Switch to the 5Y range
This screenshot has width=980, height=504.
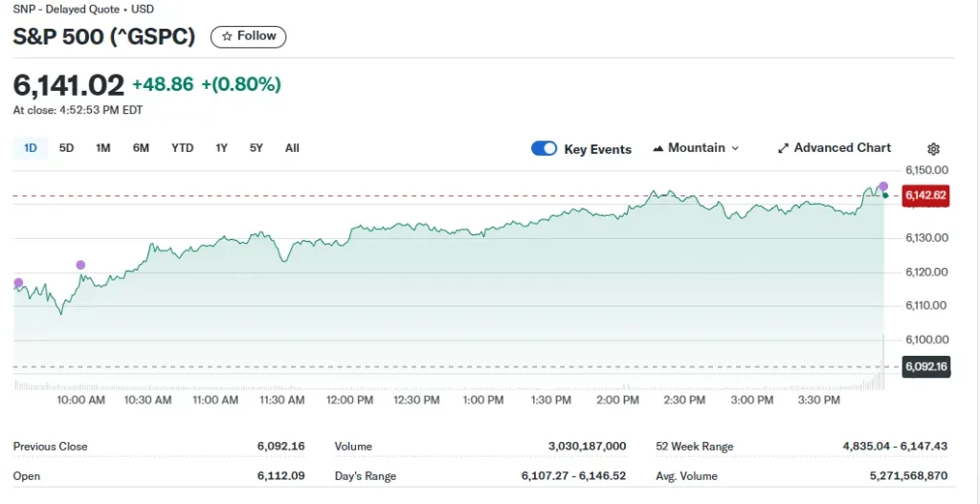[x=256, y=148]
